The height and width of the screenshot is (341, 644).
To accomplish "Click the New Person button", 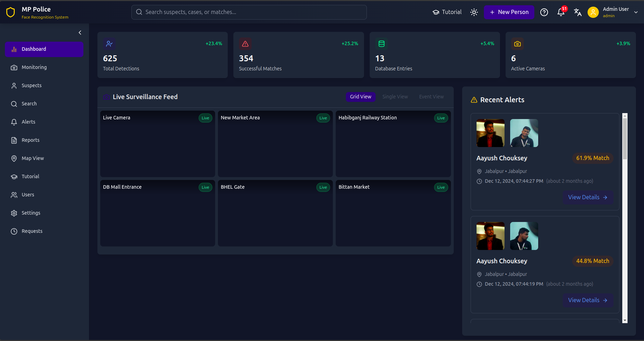I will 509,12.
